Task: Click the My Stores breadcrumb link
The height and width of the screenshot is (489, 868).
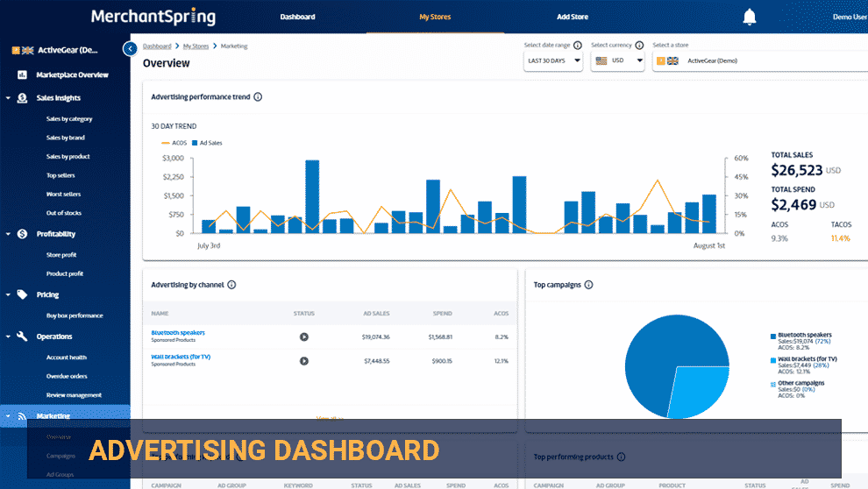Action: pos(196,46)
